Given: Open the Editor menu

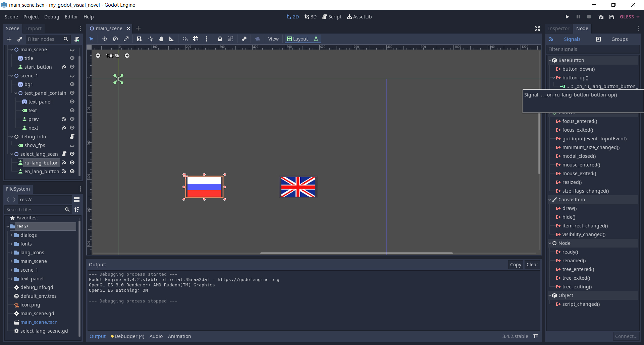Looking at the screenshot, I should coord(71,17).
